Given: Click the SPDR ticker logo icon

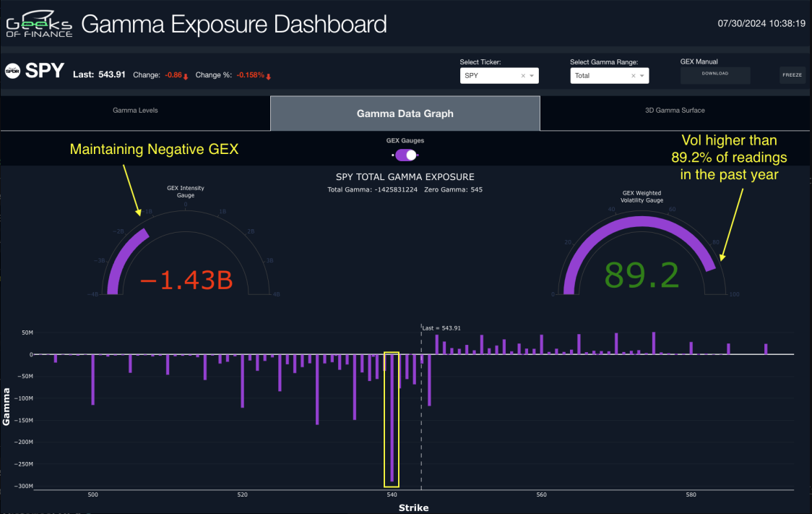Looking at the screenshot, I should [x=12, y=71].
